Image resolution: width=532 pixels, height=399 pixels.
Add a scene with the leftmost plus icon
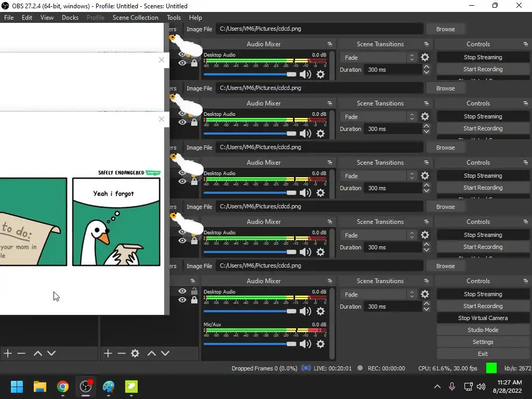pos(8,353)
